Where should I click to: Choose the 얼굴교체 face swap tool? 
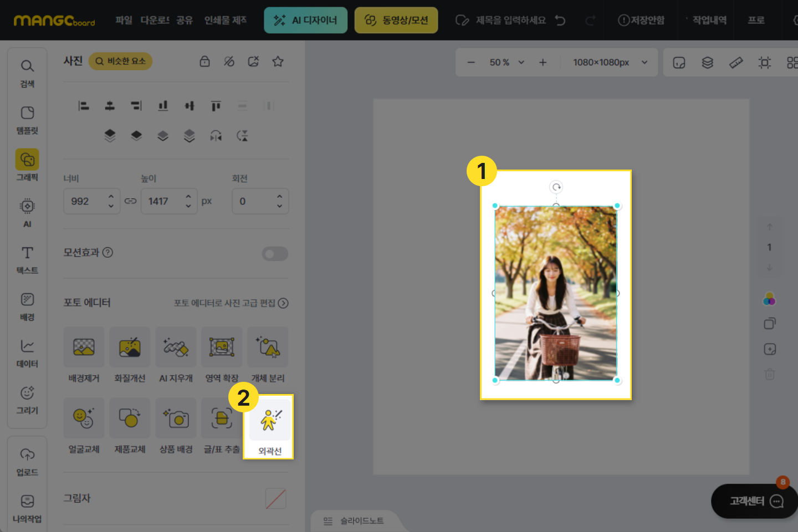pyautogui.click(x=84, y=418)
